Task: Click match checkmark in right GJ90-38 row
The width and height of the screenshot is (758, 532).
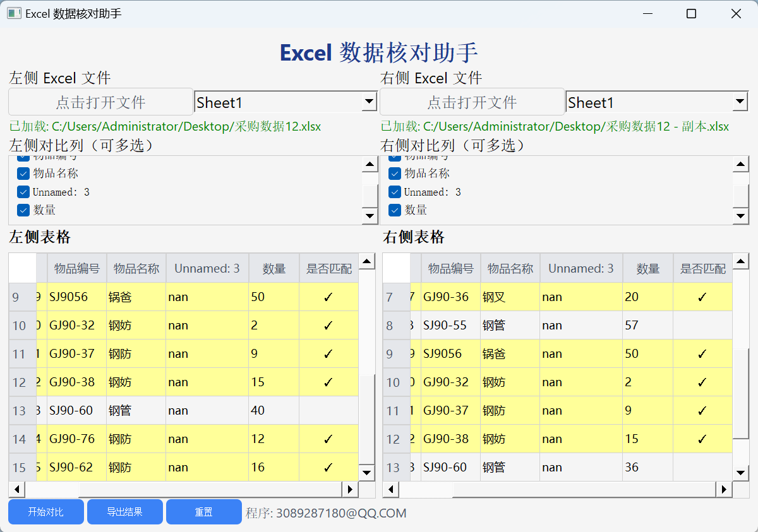Action: tap(702, 439)
